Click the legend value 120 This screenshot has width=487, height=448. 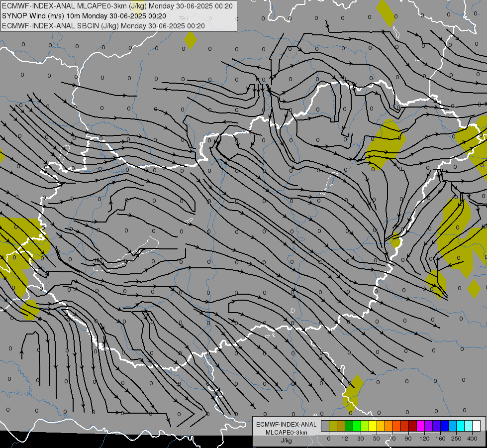pyautogui.click(x=424, y=439)
